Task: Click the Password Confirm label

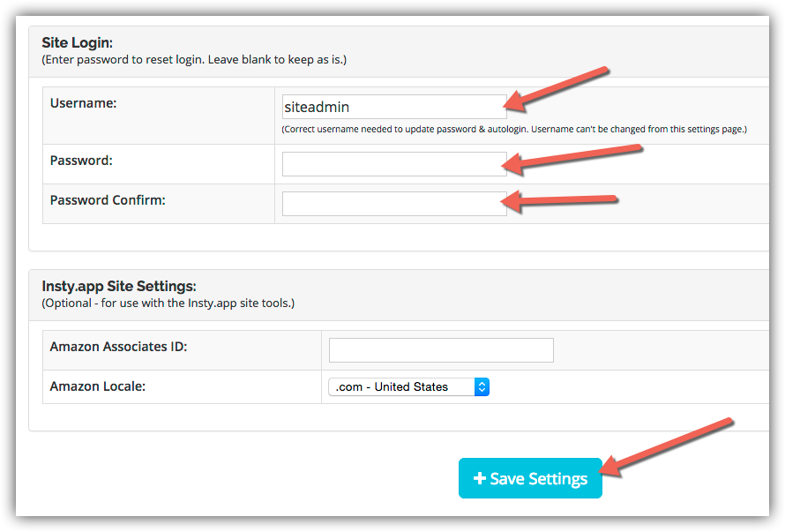Action: tap(107, 200)
